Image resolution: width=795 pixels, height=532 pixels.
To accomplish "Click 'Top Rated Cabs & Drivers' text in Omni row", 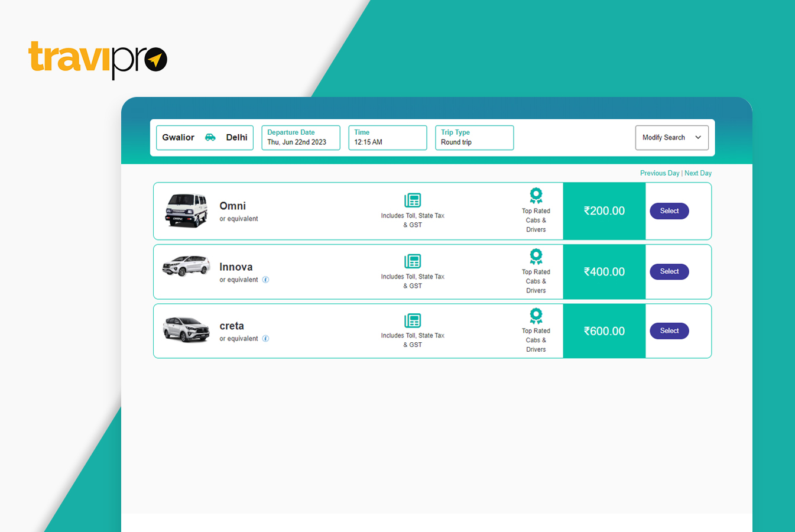I will pos(536,220).
